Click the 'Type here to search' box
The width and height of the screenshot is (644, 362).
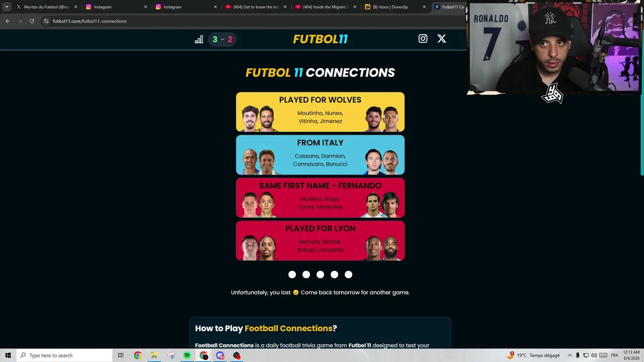[x=64, y=355]
